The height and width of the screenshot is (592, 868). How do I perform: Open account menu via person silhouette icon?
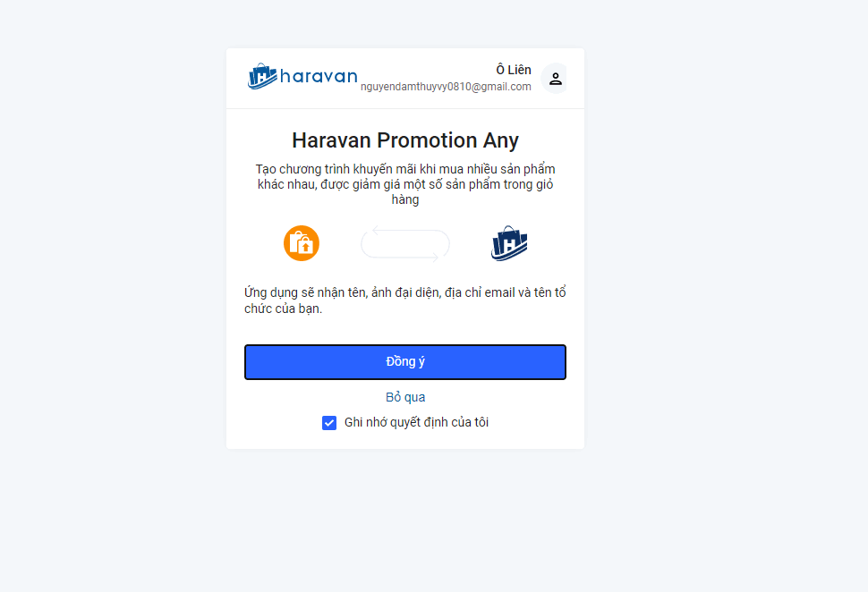[555, 79]
